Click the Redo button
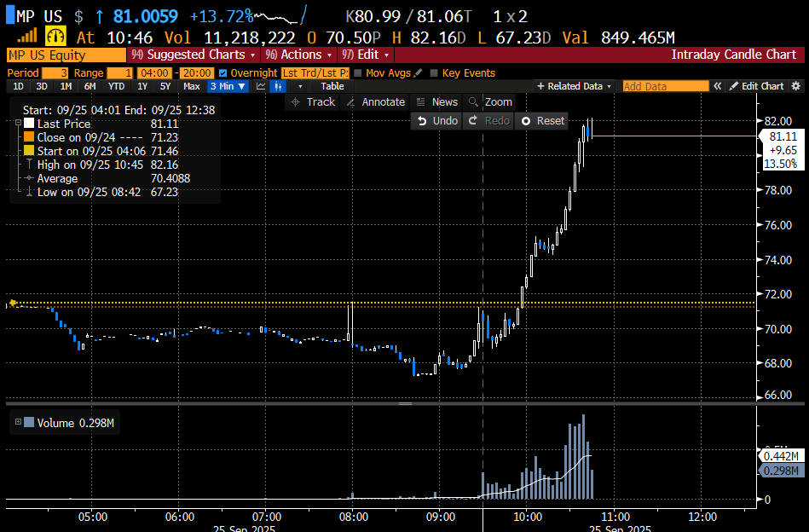This screenshot has width=809, height=532. click(488, 121)
